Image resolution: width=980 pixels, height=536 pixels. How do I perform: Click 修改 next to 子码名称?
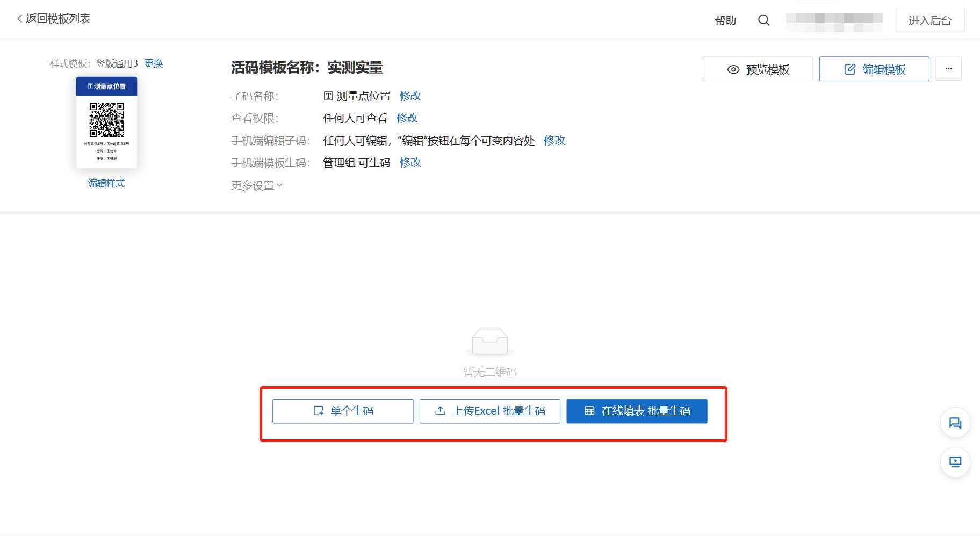[x=410, y=96]
